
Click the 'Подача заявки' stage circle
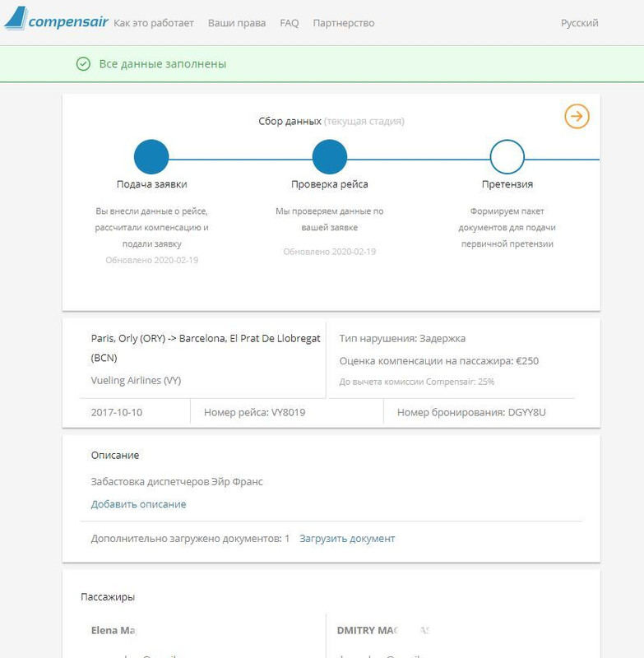click(x=151, y=157)
